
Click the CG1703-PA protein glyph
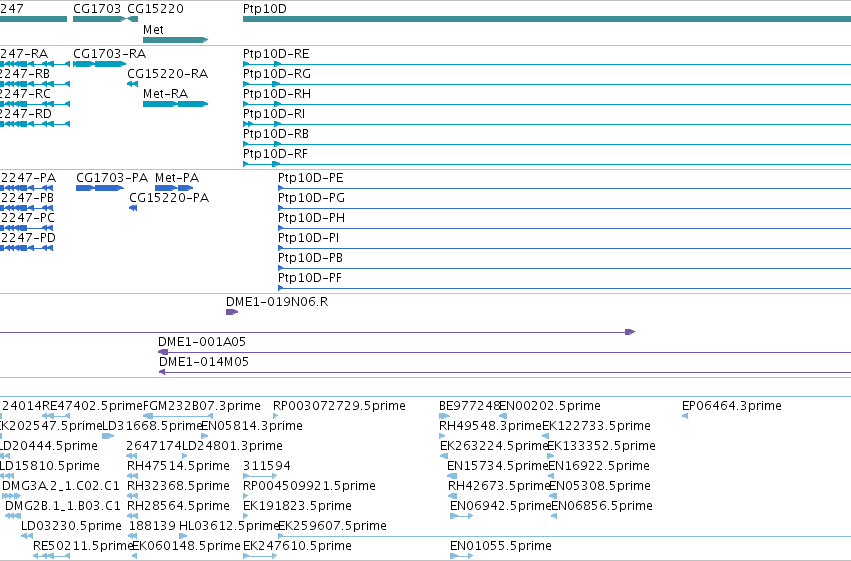coord(100,188)
